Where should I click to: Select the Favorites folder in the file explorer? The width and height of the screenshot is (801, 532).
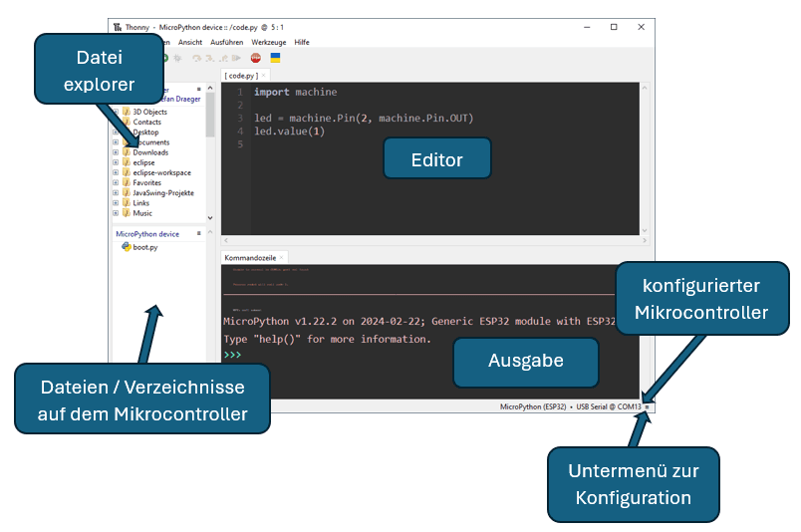tap(147, 182)
